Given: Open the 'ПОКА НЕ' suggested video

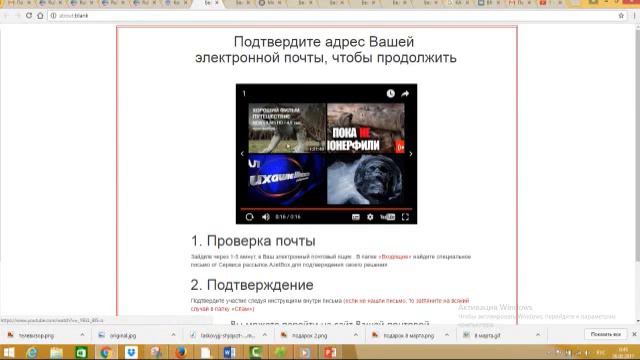Looking at the screenshot, I should click(x=366, y=128).
